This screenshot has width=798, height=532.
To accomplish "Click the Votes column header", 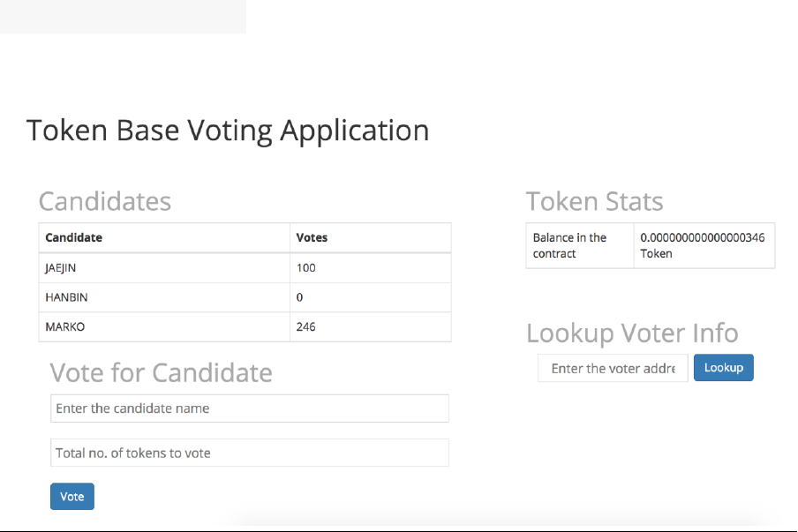I will coord(312,237).
